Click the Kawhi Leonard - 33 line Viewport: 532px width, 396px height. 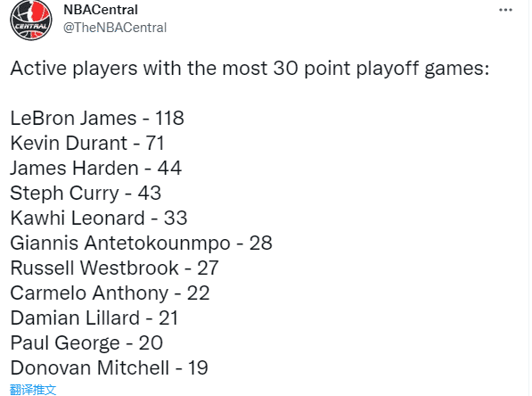99,218
